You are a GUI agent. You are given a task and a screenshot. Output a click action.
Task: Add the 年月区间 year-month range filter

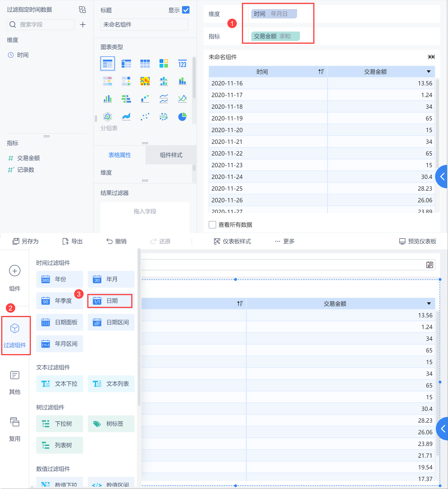pos(59,344)
